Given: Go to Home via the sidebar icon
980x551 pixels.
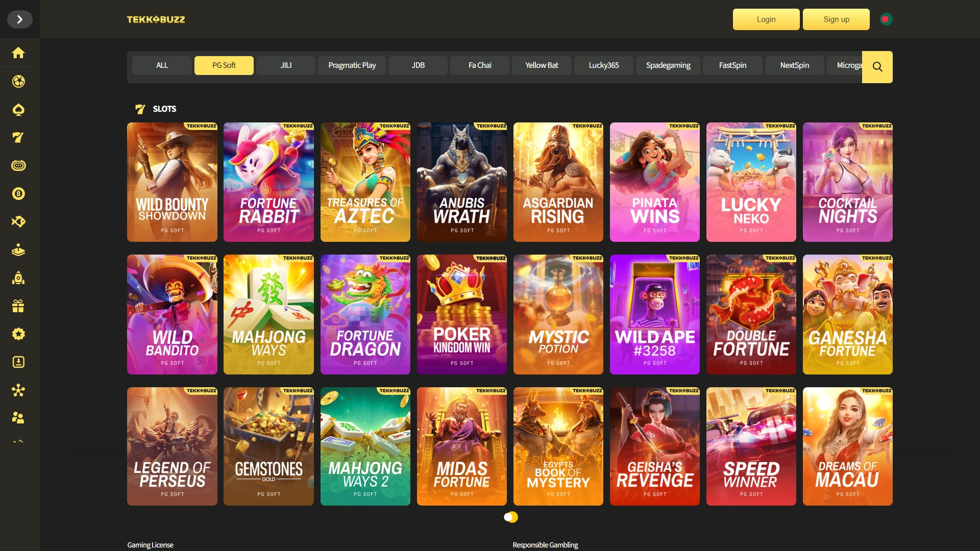Looking at the screenshot, I should (18, 53).
